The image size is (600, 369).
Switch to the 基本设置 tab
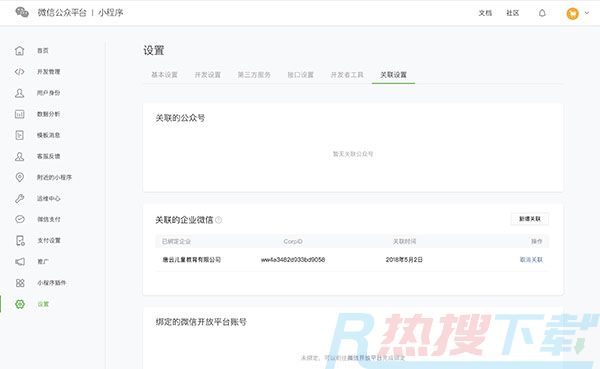click(x=165, y=75)
